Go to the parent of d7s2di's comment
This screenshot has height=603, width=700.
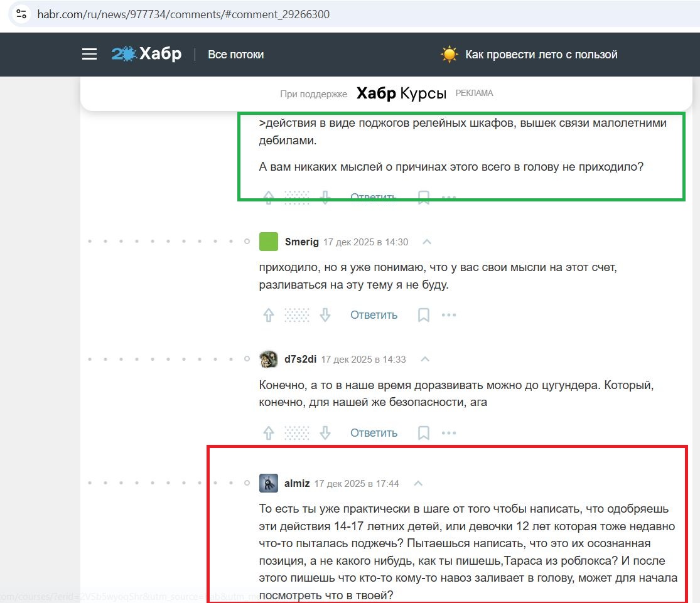(425, 360)
